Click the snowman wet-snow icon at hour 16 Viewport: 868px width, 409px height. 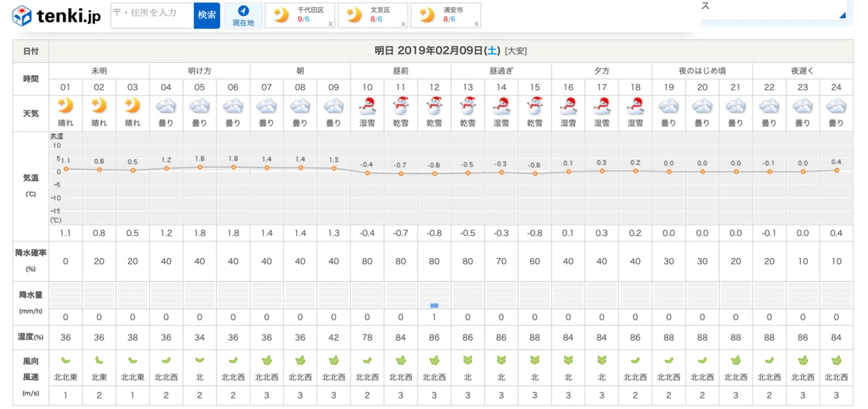pyautogui.click(x=569, y=106)
